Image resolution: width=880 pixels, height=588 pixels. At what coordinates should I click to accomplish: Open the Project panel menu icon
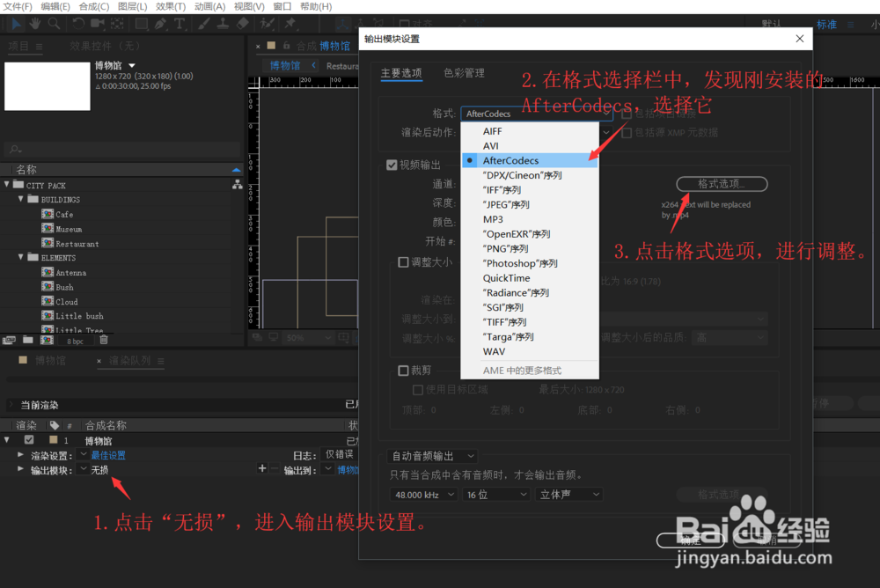(x=39, y=47)
